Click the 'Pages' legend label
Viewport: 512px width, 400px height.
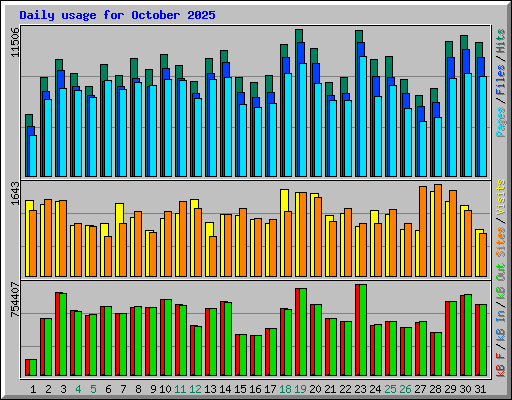pos(501,122)
